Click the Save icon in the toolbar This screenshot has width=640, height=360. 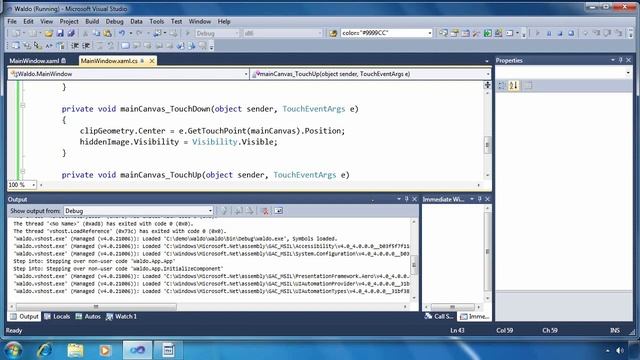coord(60,33)
